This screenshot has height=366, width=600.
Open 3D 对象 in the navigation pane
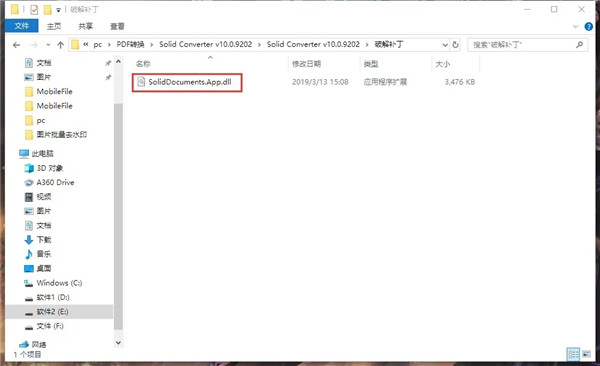[x=50, y=168]
